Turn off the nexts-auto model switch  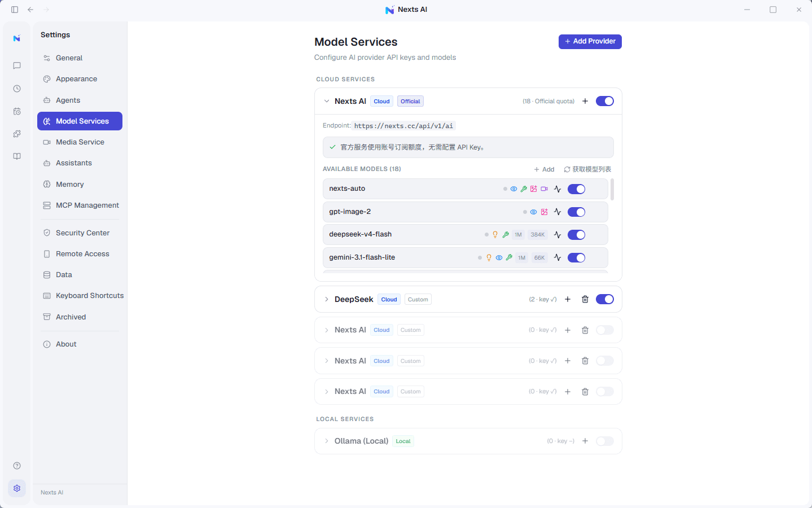pos(577,189)
